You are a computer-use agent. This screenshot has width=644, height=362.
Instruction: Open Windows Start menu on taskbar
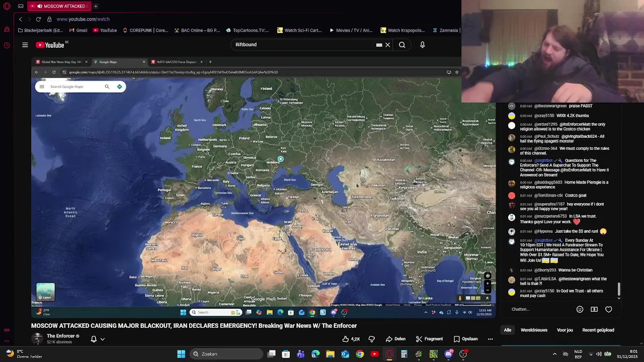click(x=181, y=354)
